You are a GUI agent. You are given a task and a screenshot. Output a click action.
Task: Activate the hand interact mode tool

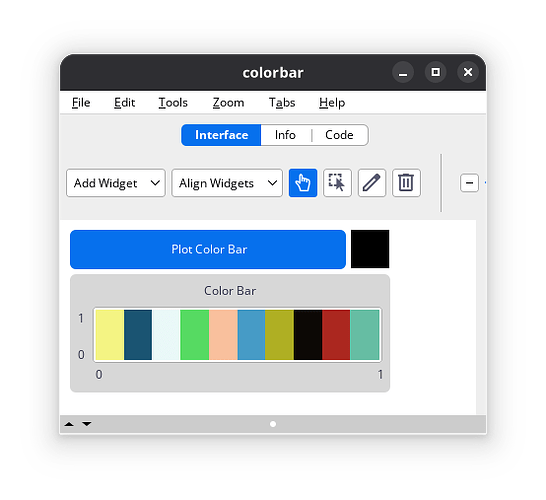coord(303,183)
